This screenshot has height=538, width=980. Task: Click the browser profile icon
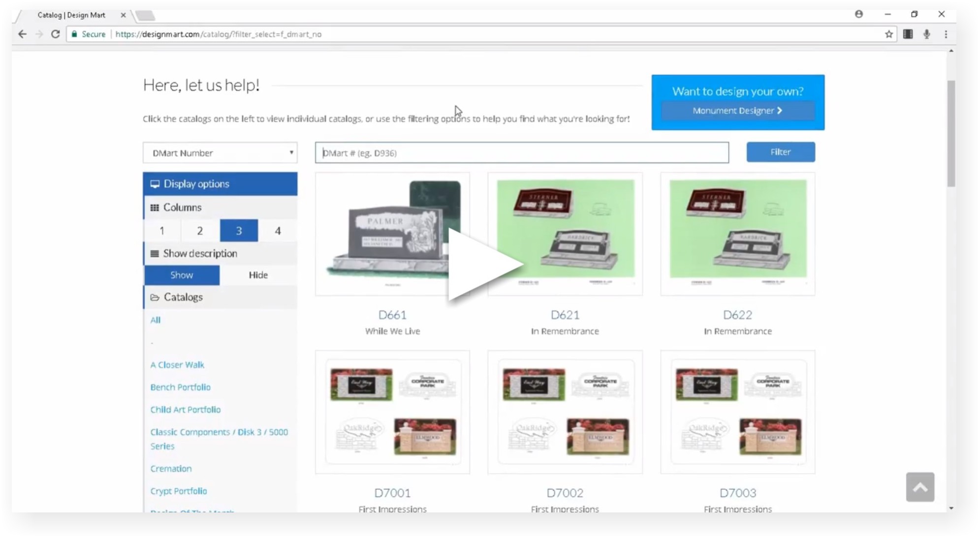[x=859, y=14]
